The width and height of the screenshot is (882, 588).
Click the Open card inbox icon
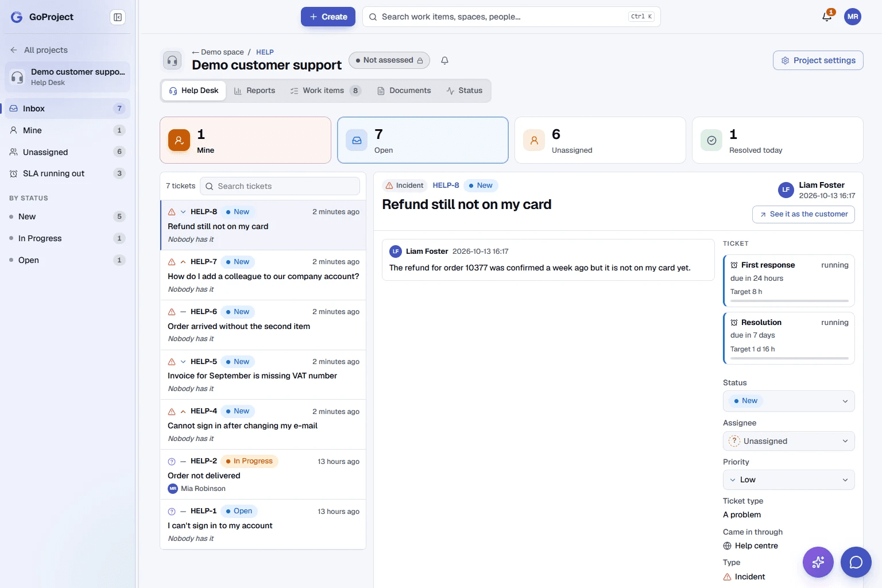pos(357,140)
